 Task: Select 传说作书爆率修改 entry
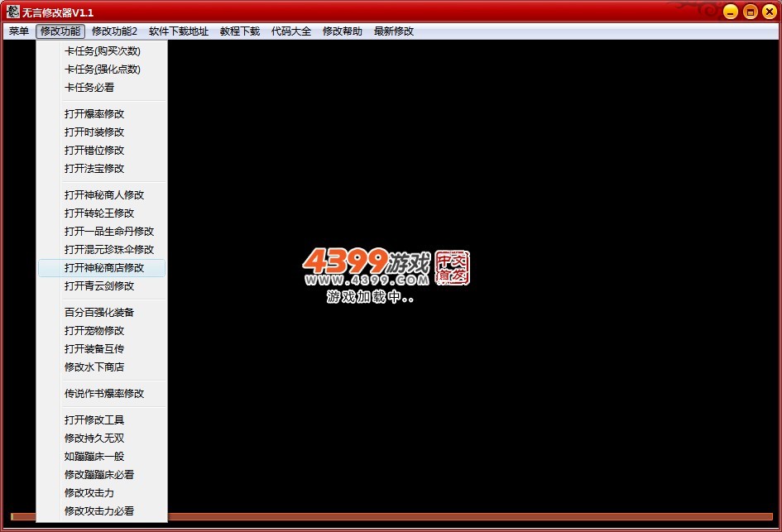point(102,393)
